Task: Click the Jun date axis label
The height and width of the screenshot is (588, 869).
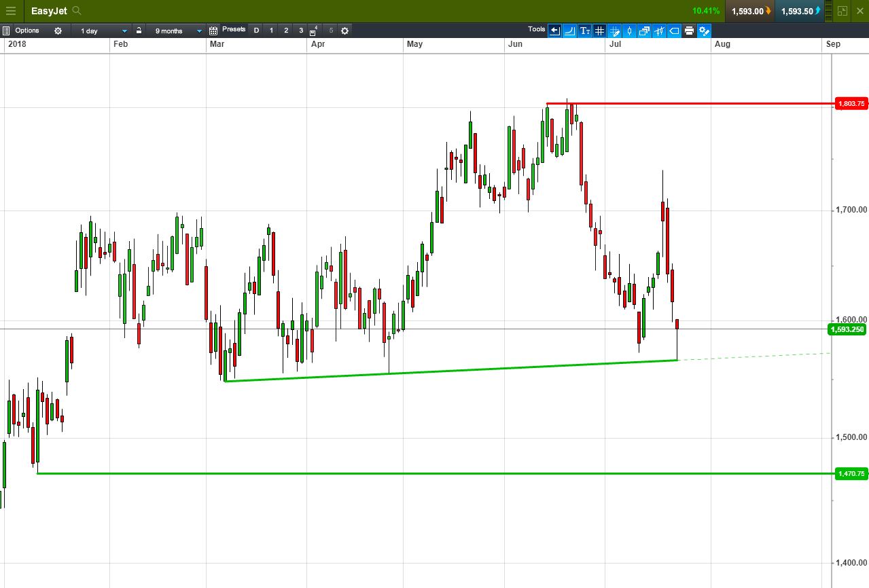Action: click(x=516, y=44)
